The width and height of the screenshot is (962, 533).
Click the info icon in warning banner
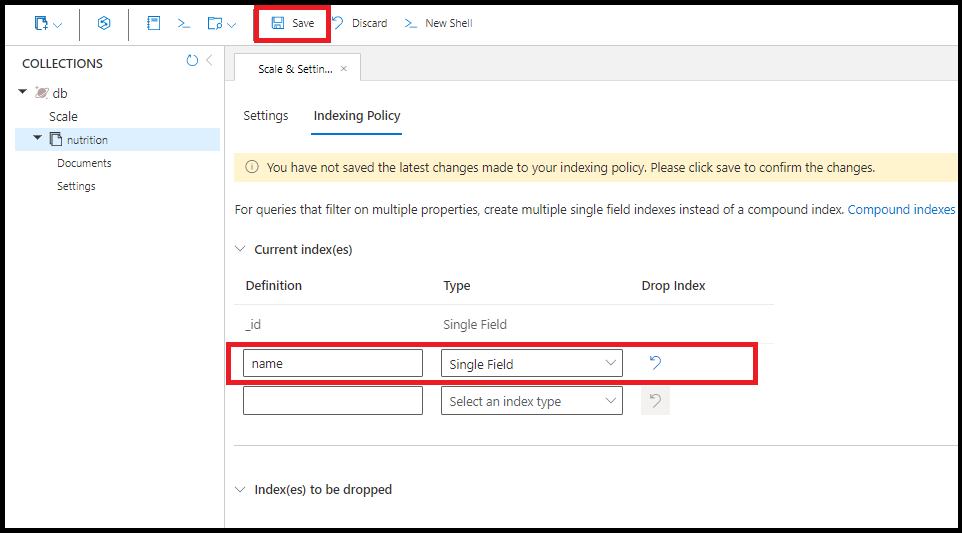(252, 167)
